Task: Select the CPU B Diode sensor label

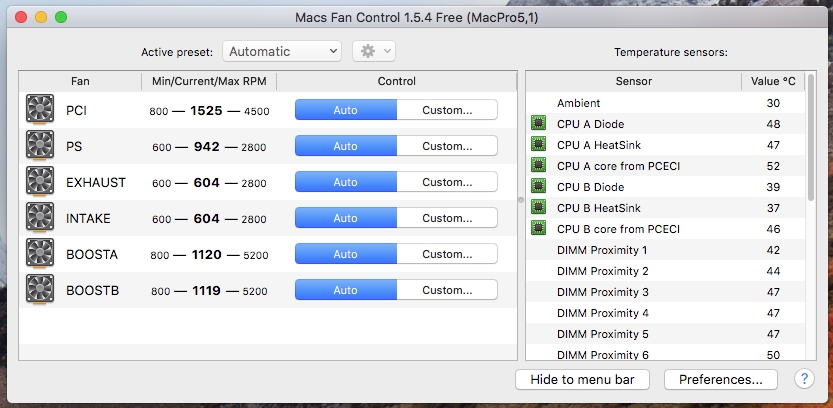Action: [590, 186]
